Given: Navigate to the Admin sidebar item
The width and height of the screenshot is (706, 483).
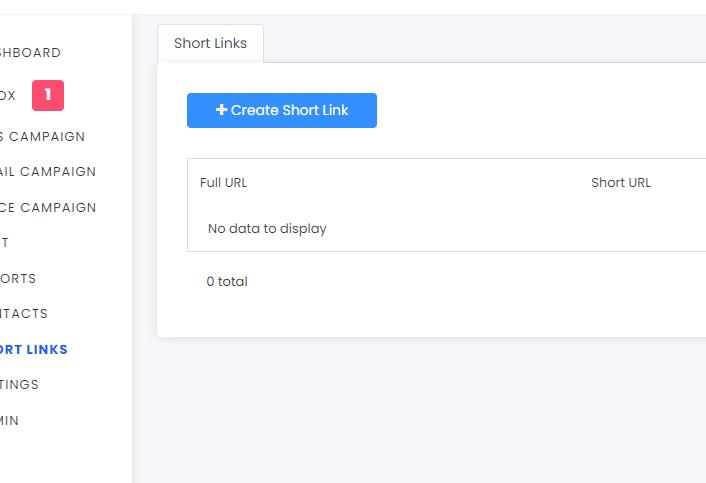Looking at the screenshot, I should (10, 421).
